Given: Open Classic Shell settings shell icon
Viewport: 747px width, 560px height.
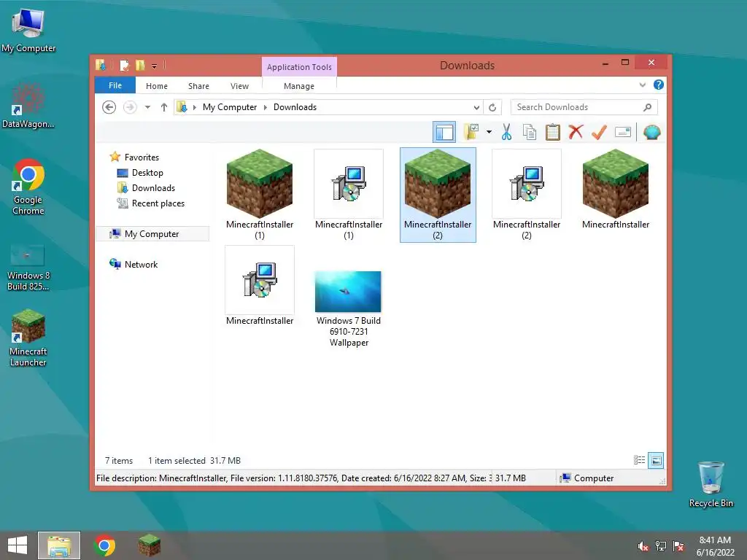Looking at the screenshot, I should coord(651,132).
